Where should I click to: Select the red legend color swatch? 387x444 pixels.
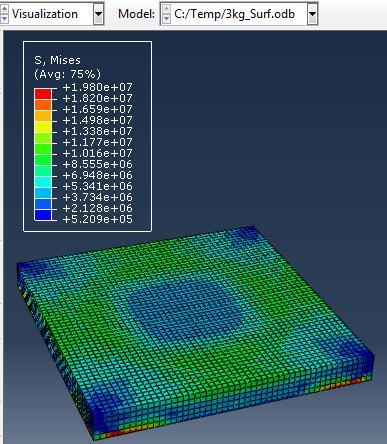coord(43,94)
